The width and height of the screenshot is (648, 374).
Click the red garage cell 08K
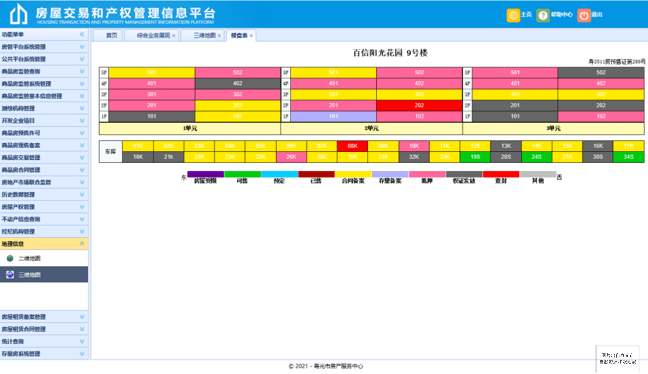click(353, 146)
